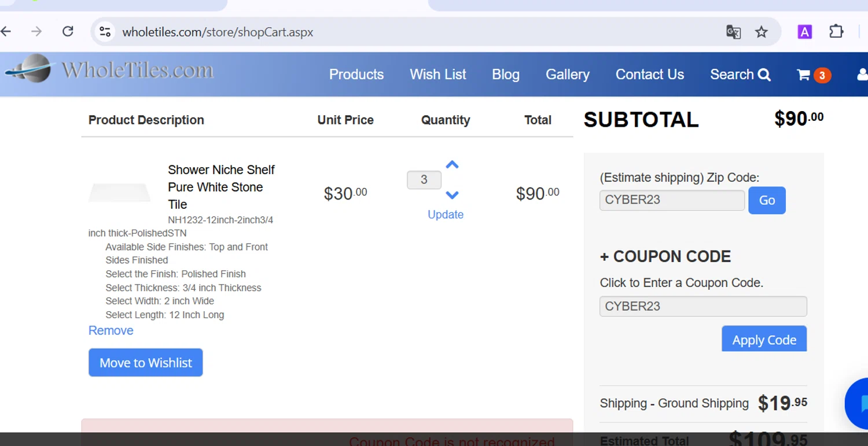This screenshot has height=446, width=868.
Task: Click the $90.00 row total
Action: [x=538, y=193]
